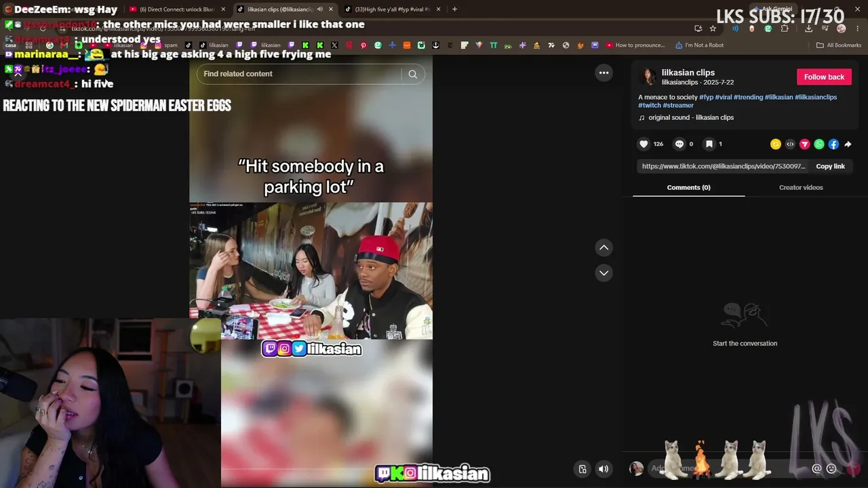Open the lilkasian clips profile name
The height and width of the screenshot is (488, 868).
(688, 73)
